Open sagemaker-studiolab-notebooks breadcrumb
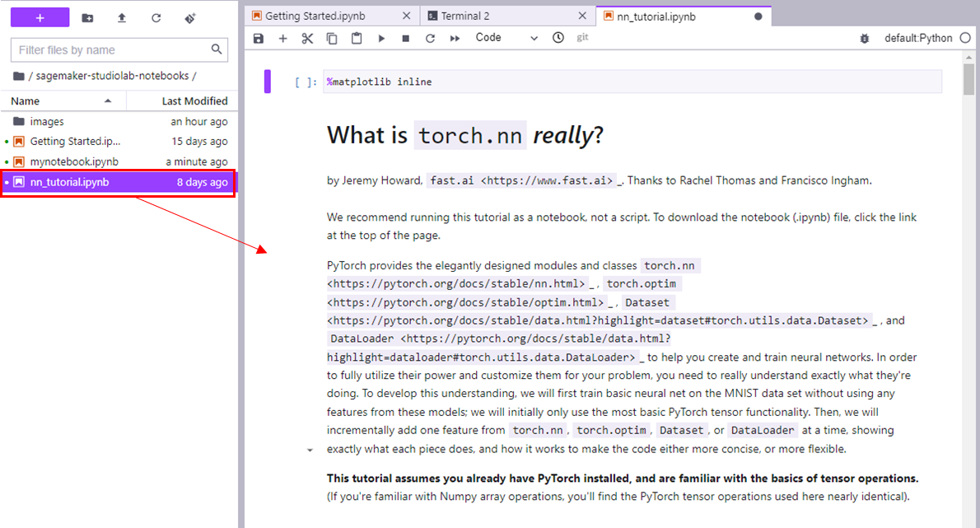Image resolution: width=980 pixels, height=528 pixels. click(112, 76)
